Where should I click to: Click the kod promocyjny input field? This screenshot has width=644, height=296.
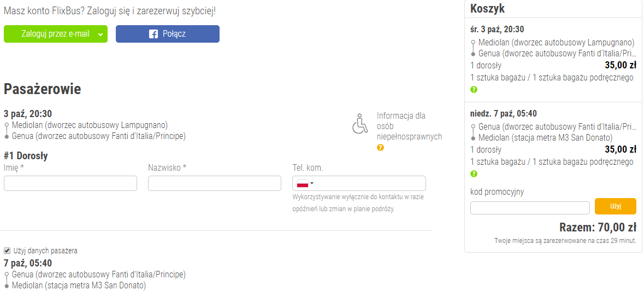pos(530,208)
